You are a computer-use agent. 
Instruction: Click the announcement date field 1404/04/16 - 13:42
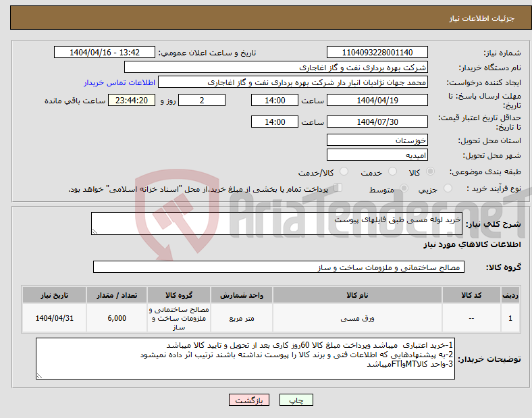(x=105, y=52)
